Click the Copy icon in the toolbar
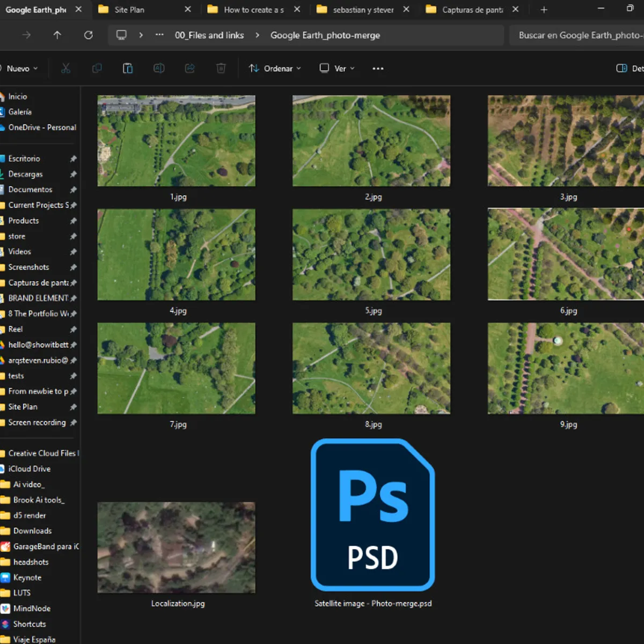 (x=97, y=68)
